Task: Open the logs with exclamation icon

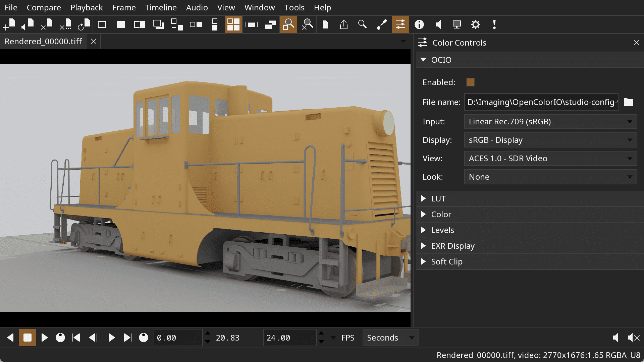Action: [x=494, y=24]
